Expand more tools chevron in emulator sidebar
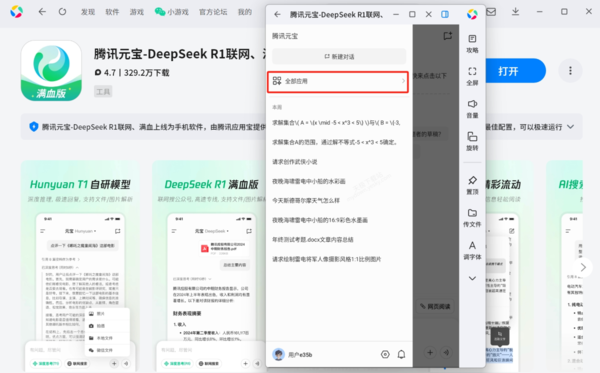 tap(472, 278)
